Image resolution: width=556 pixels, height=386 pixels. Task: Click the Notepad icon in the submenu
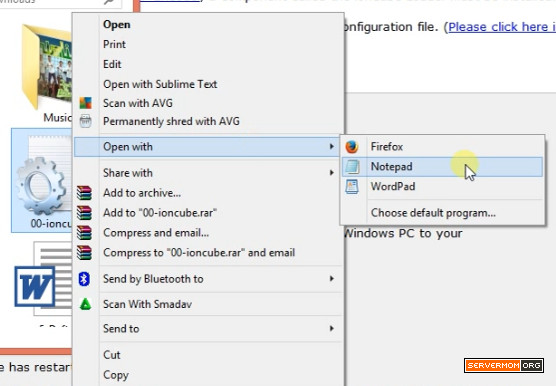pyautogui.click(x=352, y=167)
